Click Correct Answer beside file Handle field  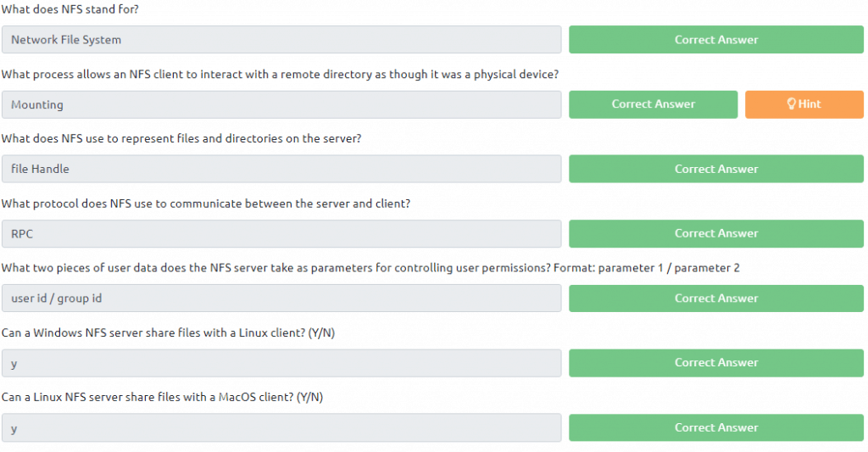(715, 169)
